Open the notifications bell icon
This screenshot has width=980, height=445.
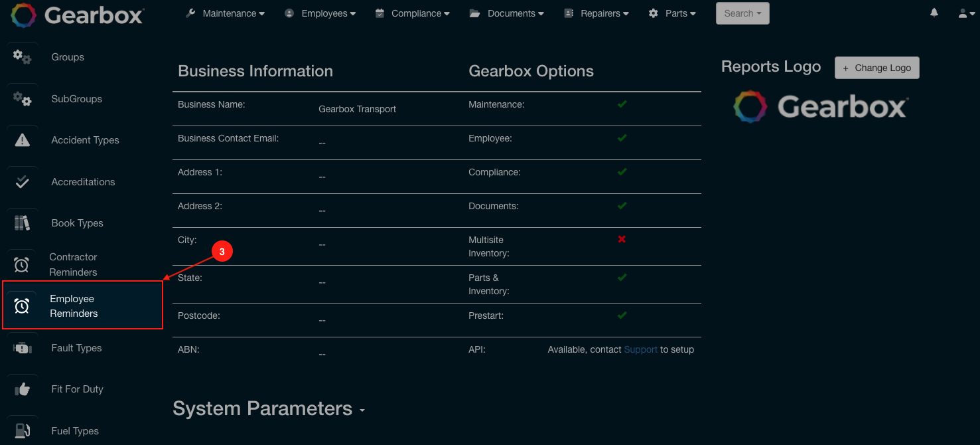coord(934,12)
